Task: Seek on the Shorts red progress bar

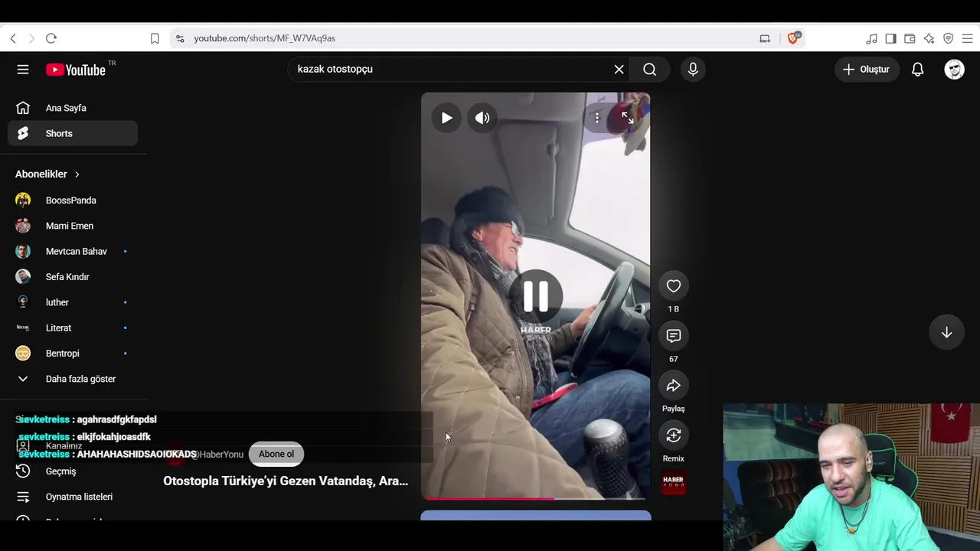Action: (535, 498)
